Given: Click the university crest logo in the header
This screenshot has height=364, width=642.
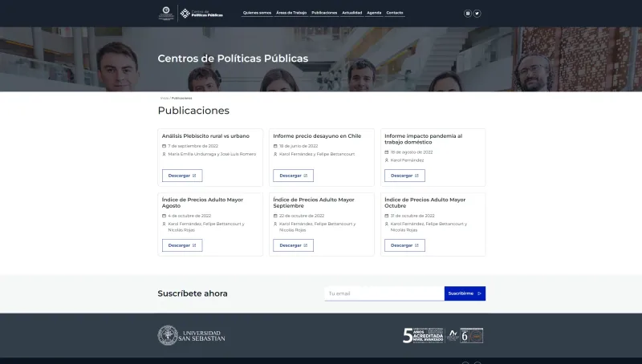Looking at the screenshot, I should pyautogui.click(x=166, y=13).
